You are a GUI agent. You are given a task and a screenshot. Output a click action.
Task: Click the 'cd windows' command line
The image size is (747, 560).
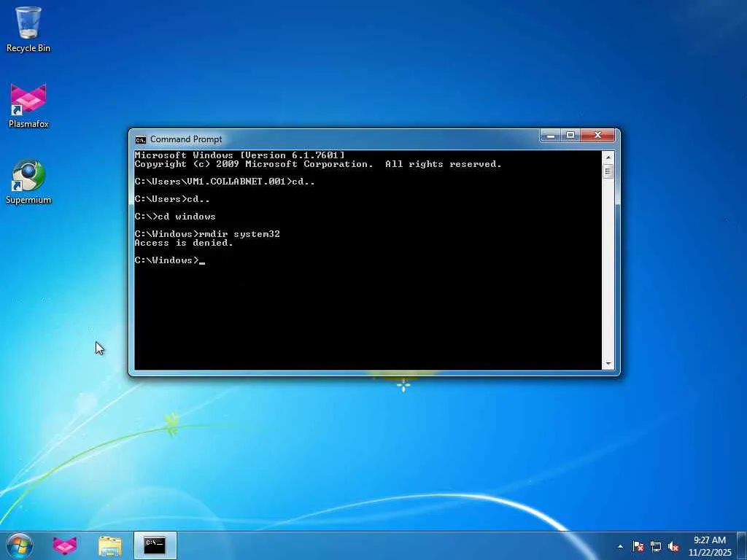(x=175, y=217)
